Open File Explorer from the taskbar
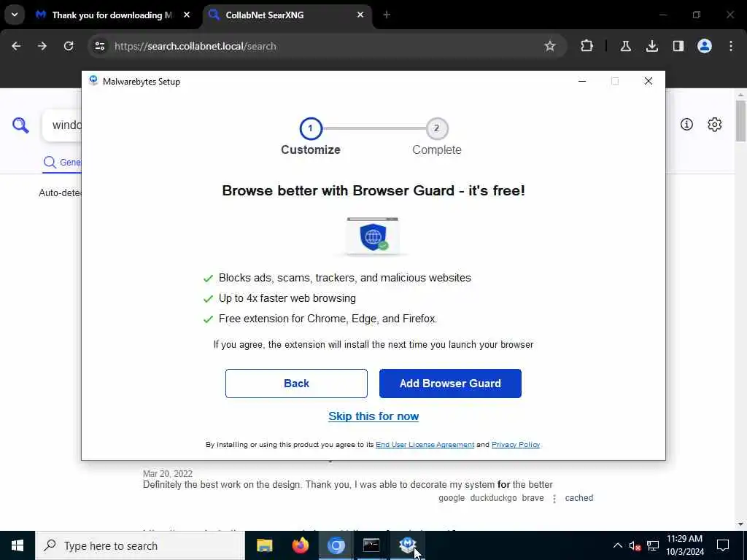Viewport: 747px width, 560px height. pos(264,545)
